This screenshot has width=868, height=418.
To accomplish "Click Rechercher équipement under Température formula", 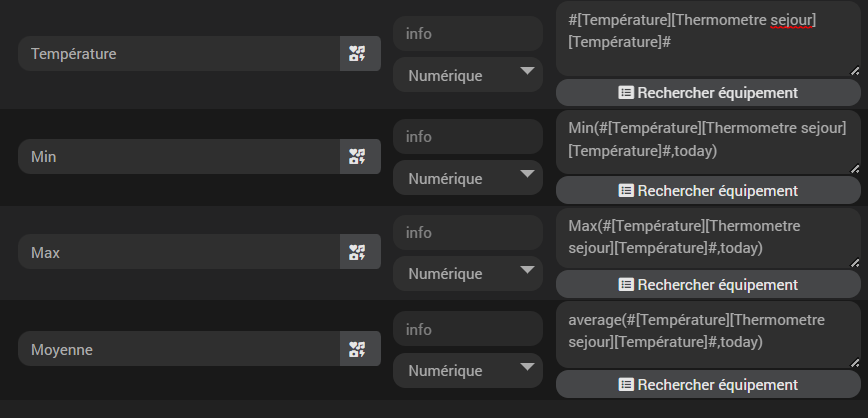I will [708, 93].
